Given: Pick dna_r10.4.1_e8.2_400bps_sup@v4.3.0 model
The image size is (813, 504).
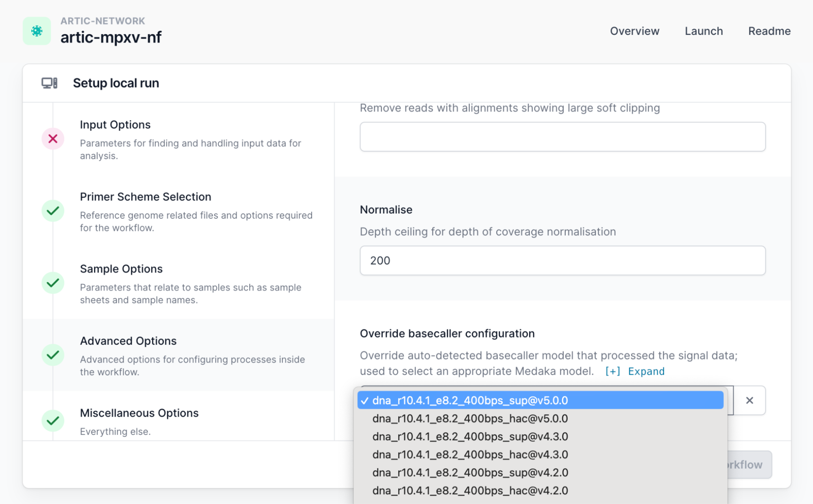Looking at the screenshot, I should click(x=470, y=437).
